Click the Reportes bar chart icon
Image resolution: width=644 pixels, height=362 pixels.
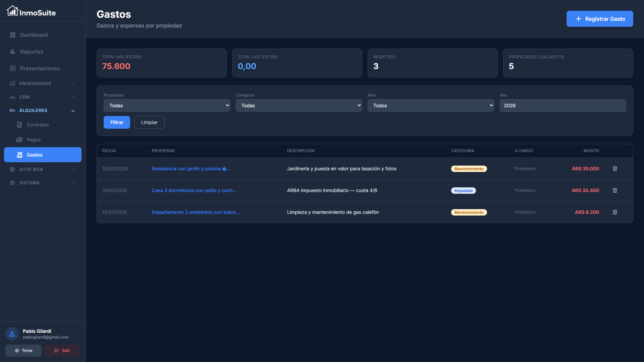pyautogui.click(x=13, y=52)
